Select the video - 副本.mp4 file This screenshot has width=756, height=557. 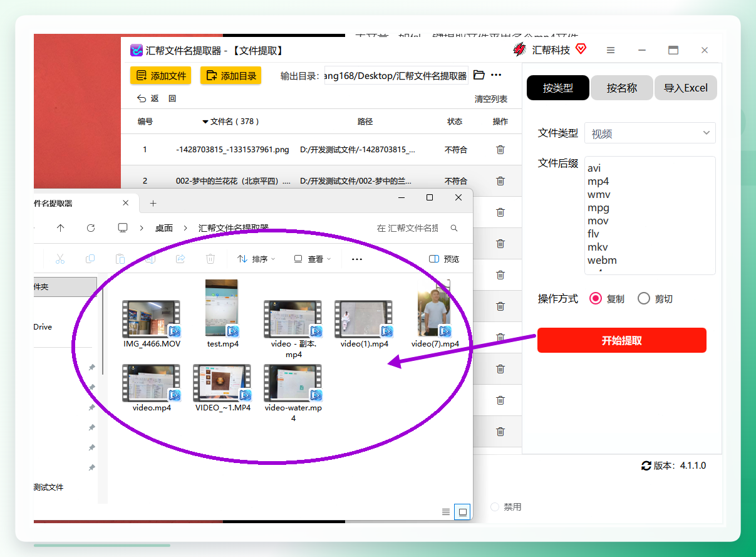click(293, 329)
